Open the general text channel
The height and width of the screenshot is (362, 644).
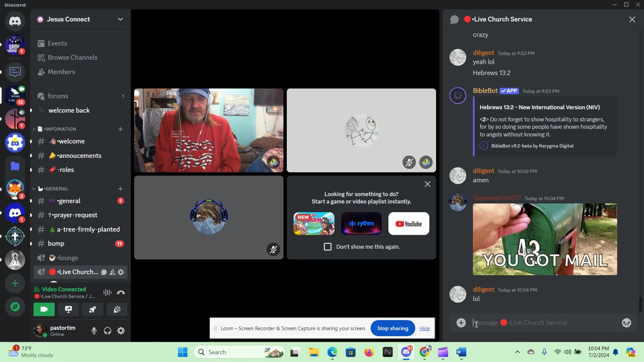tap(80, 201)
